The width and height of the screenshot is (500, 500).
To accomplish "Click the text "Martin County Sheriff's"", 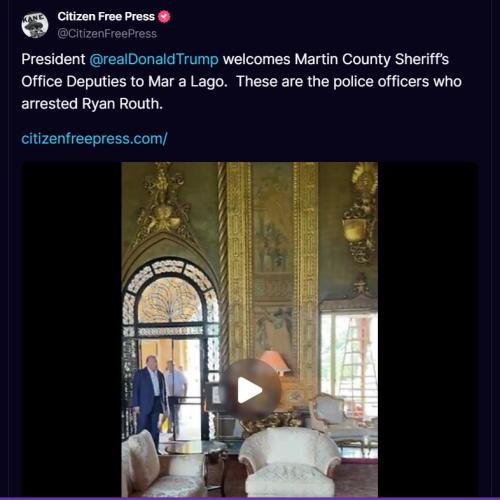I will pos(372,59).
